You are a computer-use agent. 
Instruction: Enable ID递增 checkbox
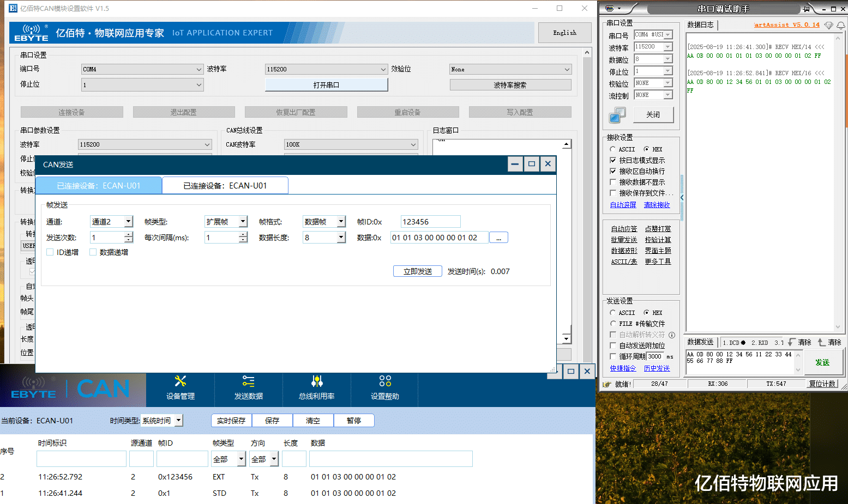click(x=50, y=252)
